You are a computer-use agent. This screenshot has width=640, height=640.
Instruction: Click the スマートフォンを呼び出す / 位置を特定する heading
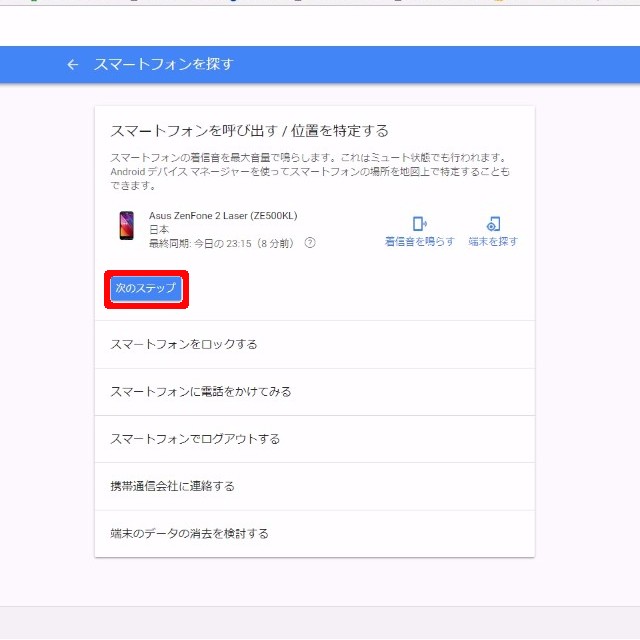[249, 131]
